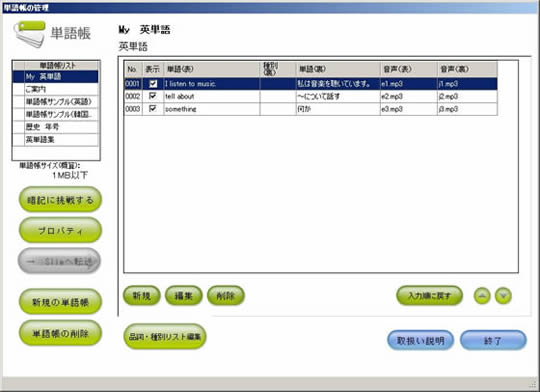This screenshot has height=392, width=540.
Task: Open the プロパティ button
Action: [x=60, y=230]
